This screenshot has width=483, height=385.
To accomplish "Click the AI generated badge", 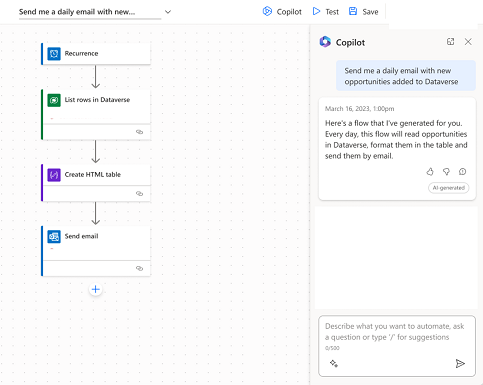I will [x=449, y=188].
